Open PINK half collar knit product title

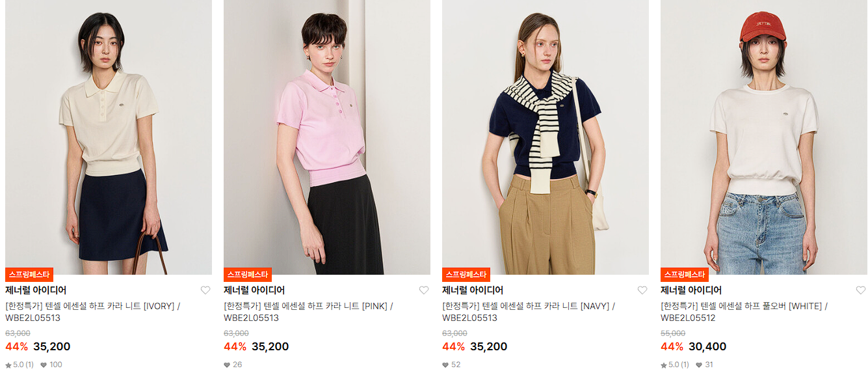(308, 312)
